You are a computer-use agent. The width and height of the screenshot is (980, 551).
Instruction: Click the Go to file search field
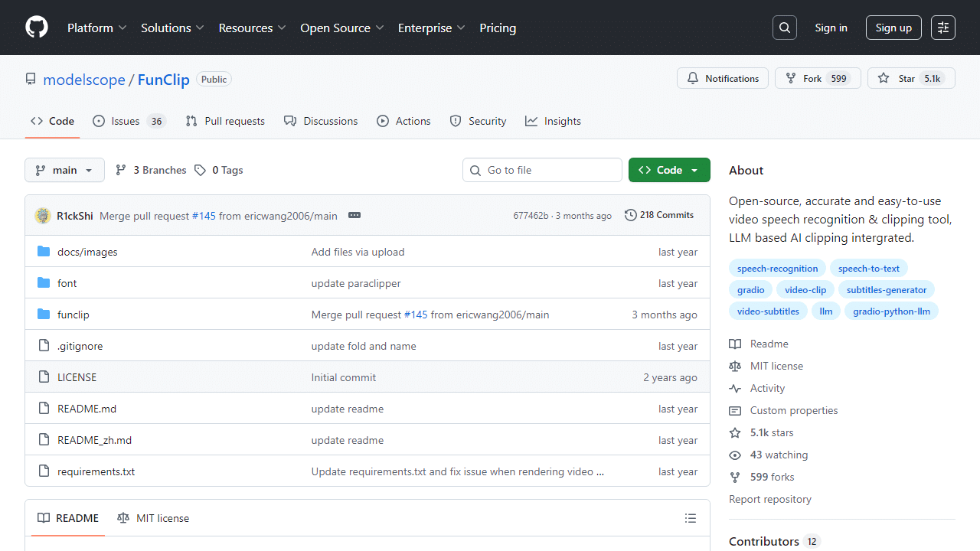(x=542, y=170)
